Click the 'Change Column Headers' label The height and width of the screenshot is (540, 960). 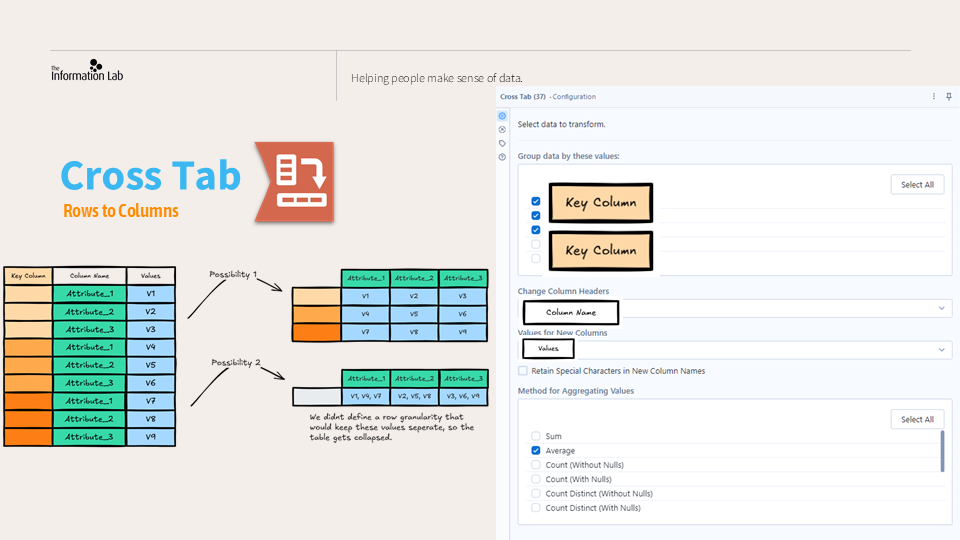point(563,291)
